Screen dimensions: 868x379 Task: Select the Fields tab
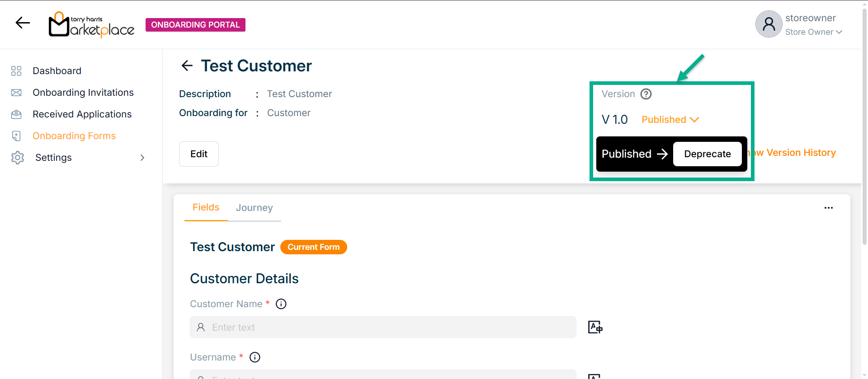[x=206, y=207]
